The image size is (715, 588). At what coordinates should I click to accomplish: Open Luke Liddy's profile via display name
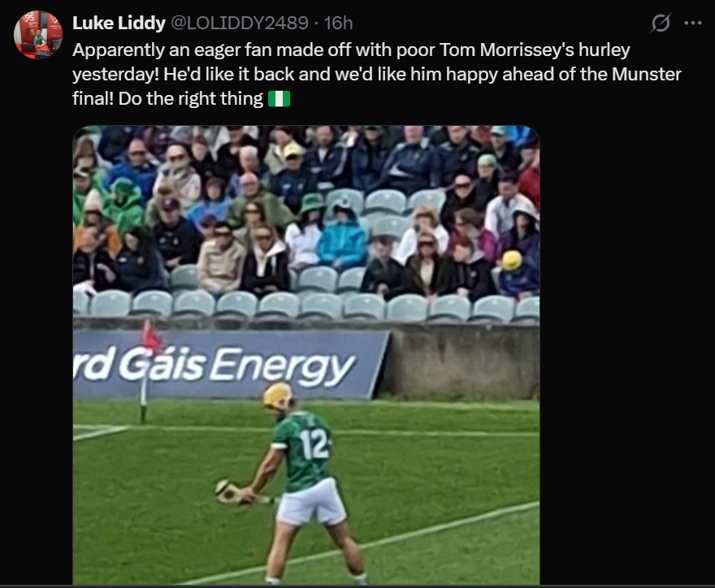[119, 23]
